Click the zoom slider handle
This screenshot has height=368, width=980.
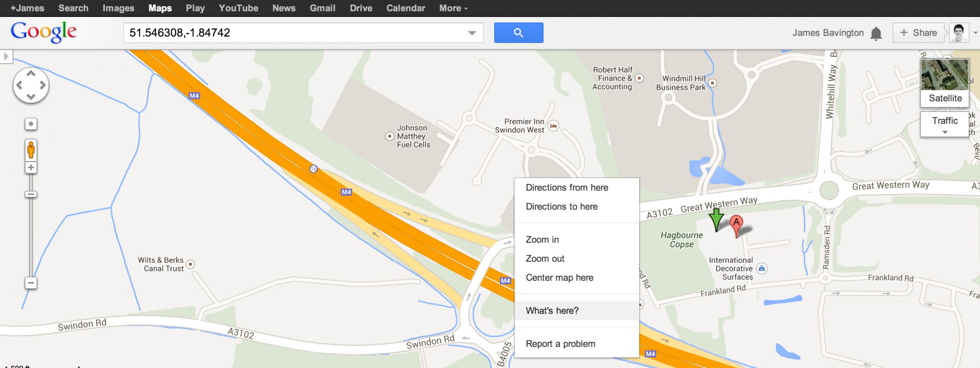[x=31, y=194]
